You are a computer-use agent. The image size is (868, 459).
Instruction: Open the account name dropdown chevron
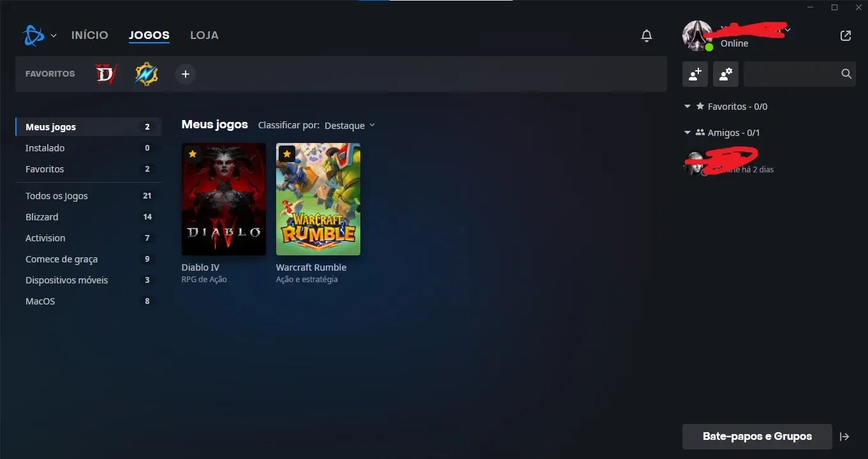[x=788, y=29]
